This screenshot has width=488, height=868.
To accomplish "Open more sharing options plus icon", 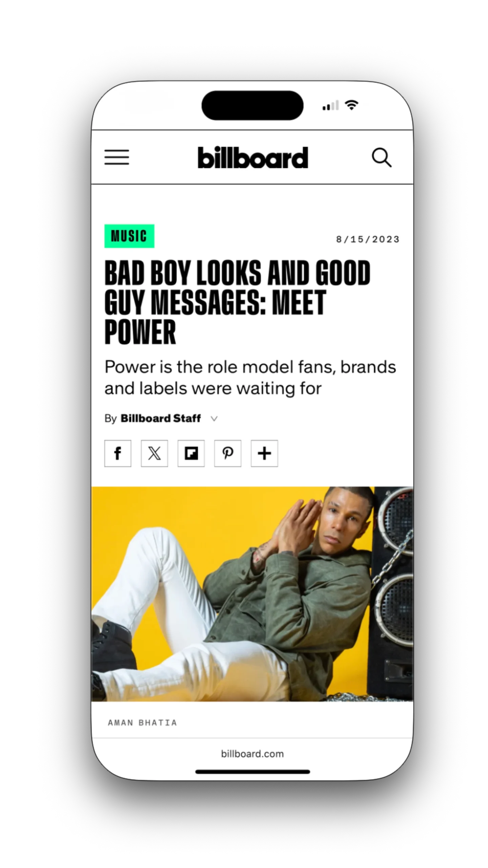I will click(264, 453).
